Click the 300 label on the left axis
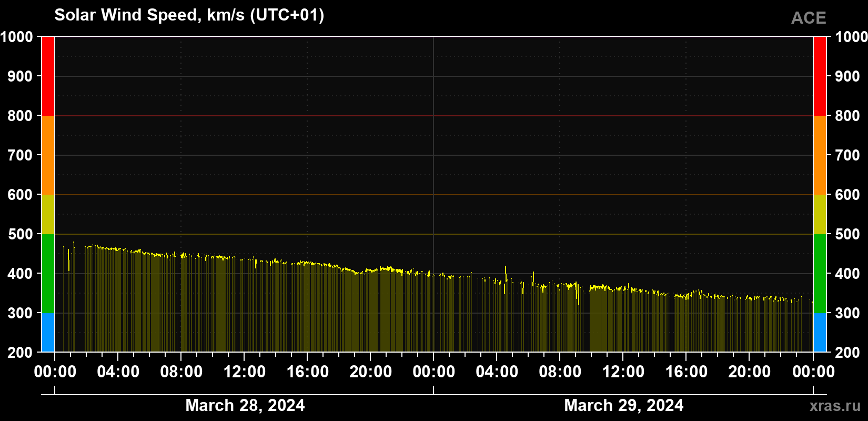Screen dimensions: 868x421 pos(21,313)
